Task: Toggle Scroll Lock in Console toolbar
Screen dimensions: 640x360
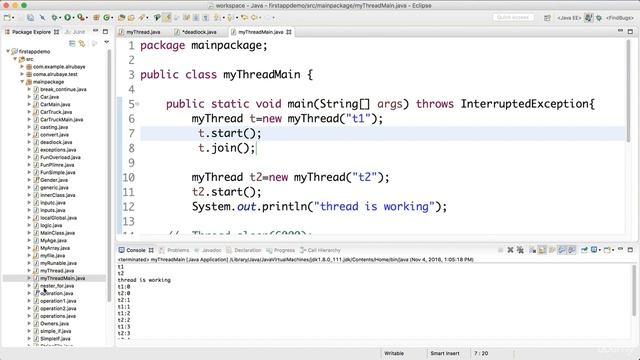Action: pyautogui.click(x=542, y=250)
